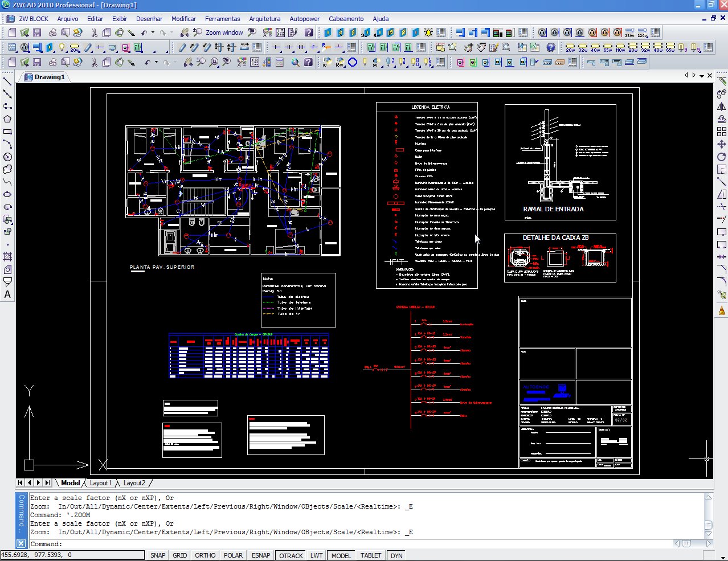This screenshot has width=728, height=561.
Task: Select the Ellipse draw tool
Action: (7, 194)
